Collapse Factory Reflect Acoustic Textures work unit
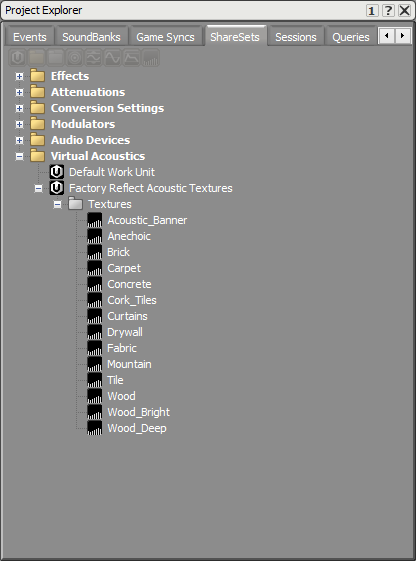This screenshot has width=416, height=561. [x=38, y=189]
